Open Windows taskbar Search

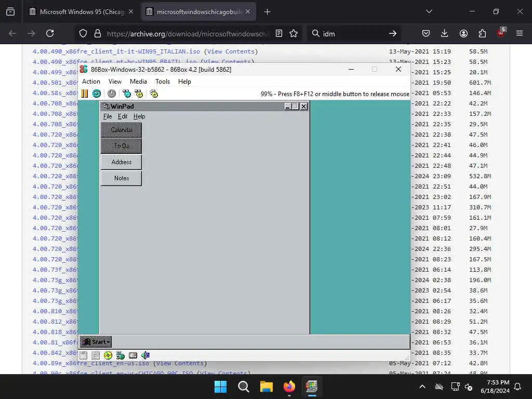click(x=243, y=387)
